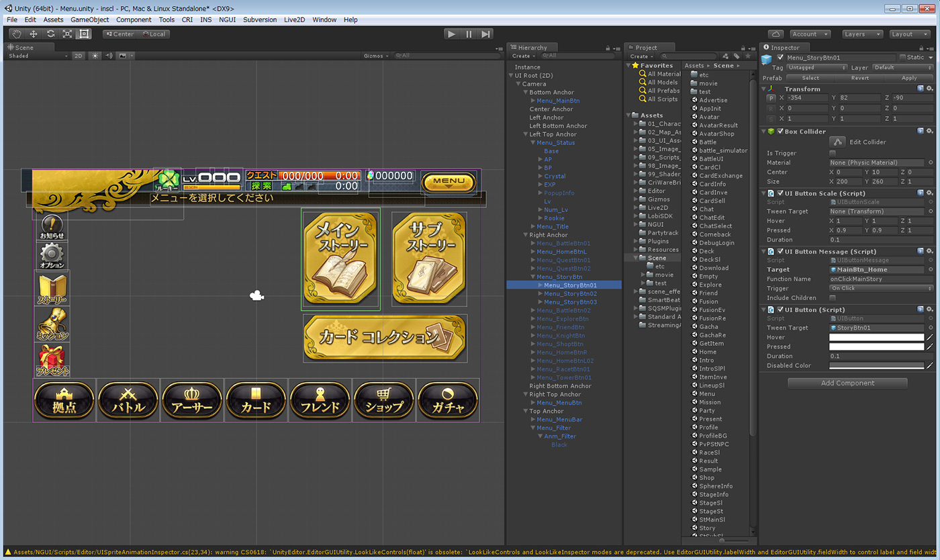This screenshot has width=940, height=560.
Task: Open the Gizmos dropdown
Action: point(375,56)
